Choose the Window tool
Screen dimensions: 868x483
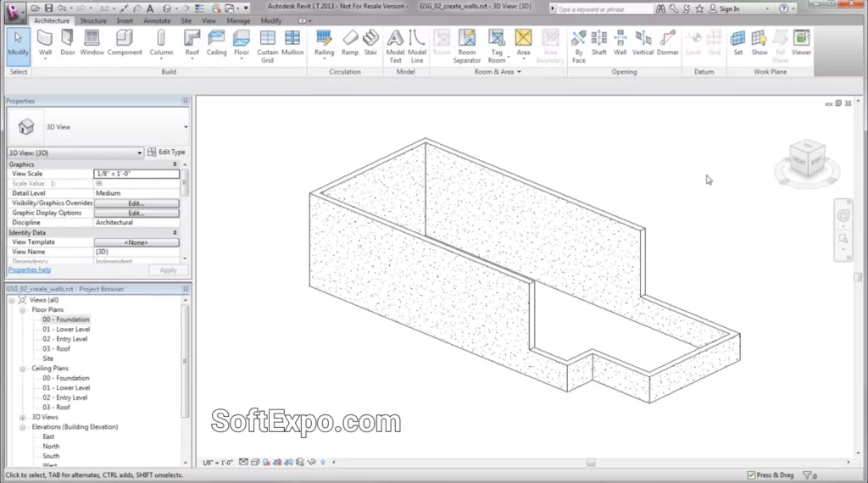pyautogui.click(x=92, y=42)
